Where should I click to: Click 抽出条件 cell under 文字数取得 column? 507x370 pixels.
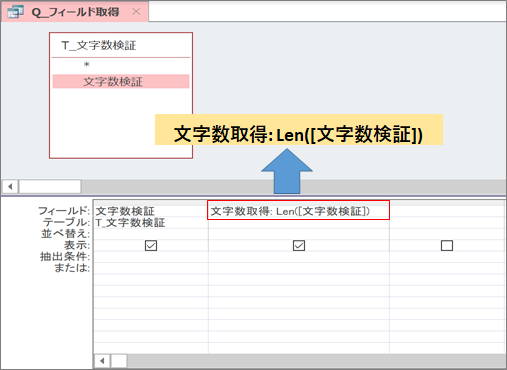coord(299,257)
